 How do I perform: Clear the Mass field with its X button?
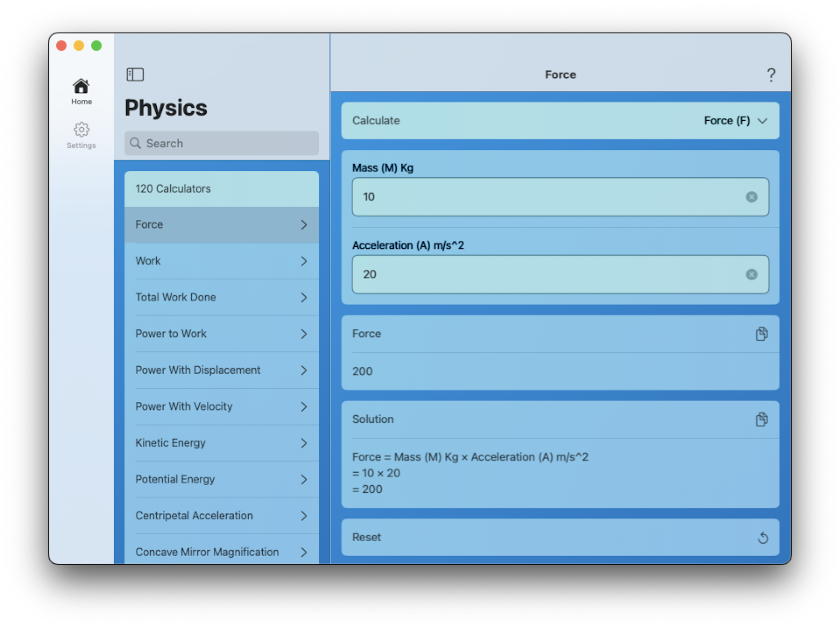[752, 197]
